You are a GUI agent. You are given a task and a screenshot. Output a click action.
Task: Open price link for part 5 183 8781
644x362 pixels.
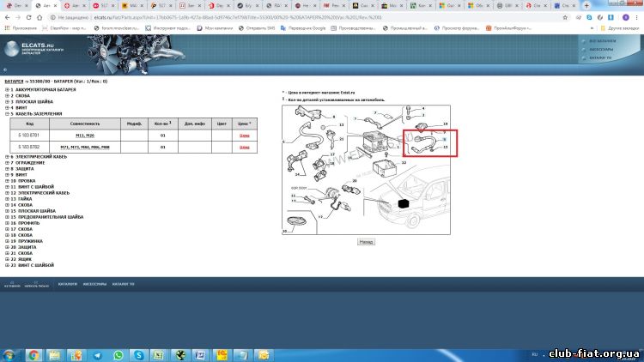[x=245, y=136]
